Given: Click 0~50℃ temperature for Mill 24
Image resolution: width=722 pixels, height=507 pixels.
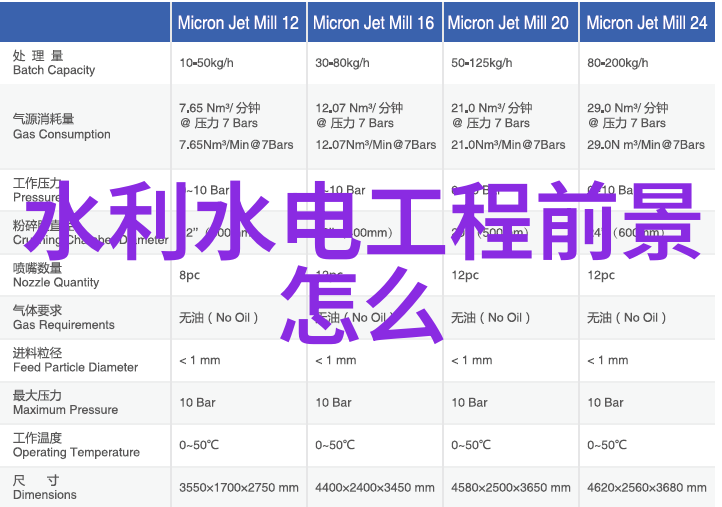Looking at the screenshot, I should point(607,445).
